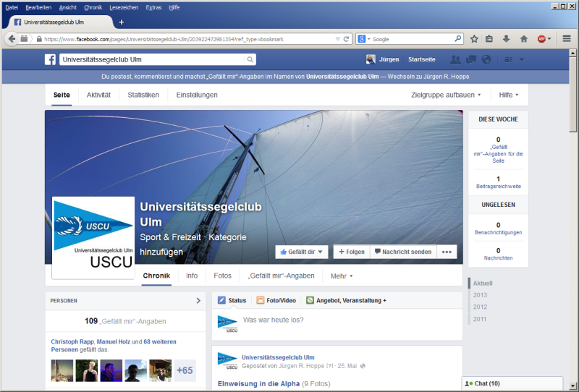This screenshot has width=579, height=392.
Task: Open the Facebook account menu arrow
Action: coord(522,59)
